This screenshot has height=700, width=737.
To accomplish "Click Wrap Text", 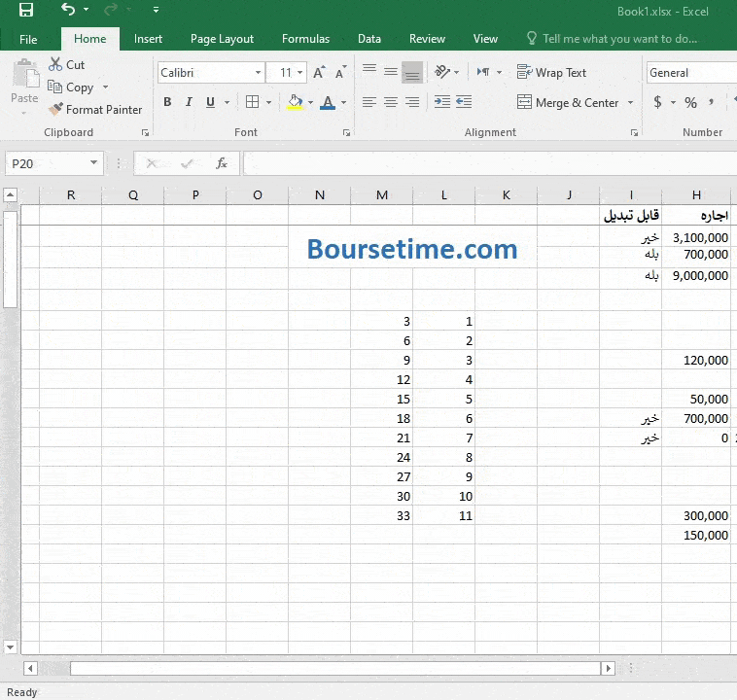I will [552, 72].
